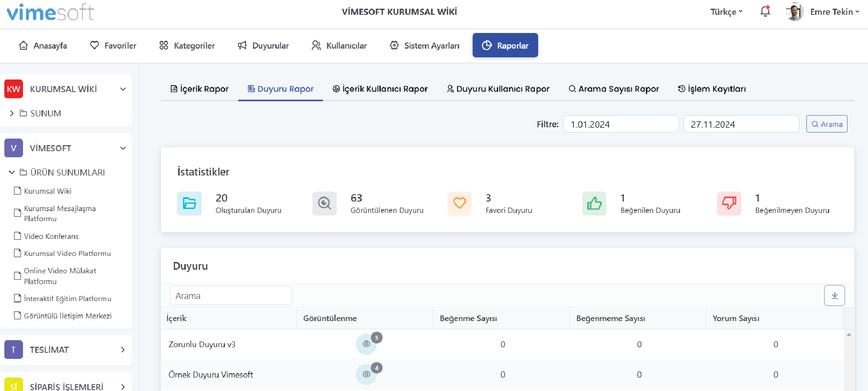Open Görüntülü İletişim Merkezi page

coord(68,316)
